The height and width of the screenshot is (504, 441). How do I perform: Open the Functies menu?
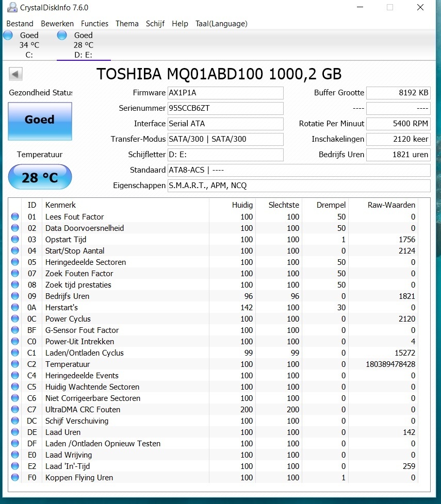pyautogui.click(x=94, y=24)
